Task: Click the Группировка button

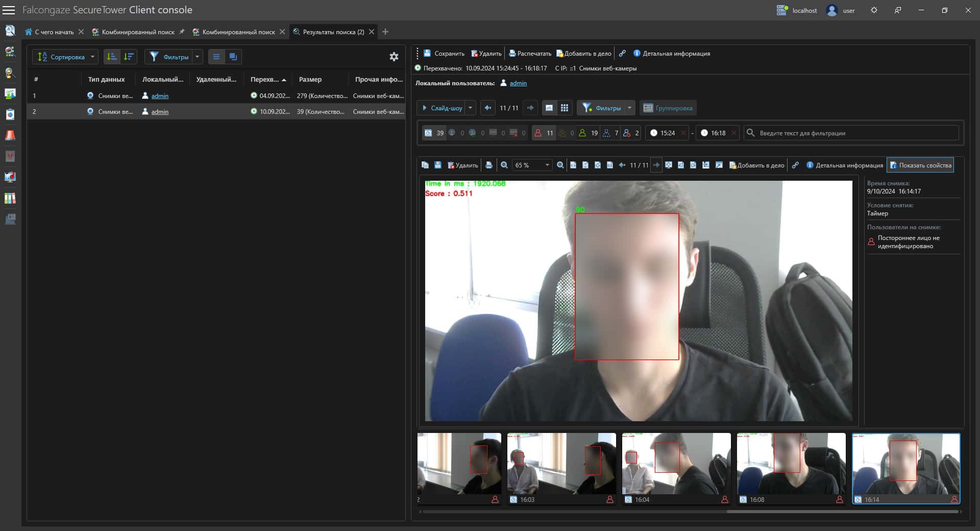Action: (668, 108)
